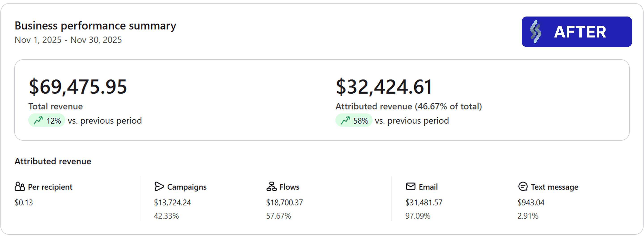This screenshot has width=644, height=237.
Task: Click the Campaigns paper plane icon
Action: pyautogui.click(x=159, y=187)
